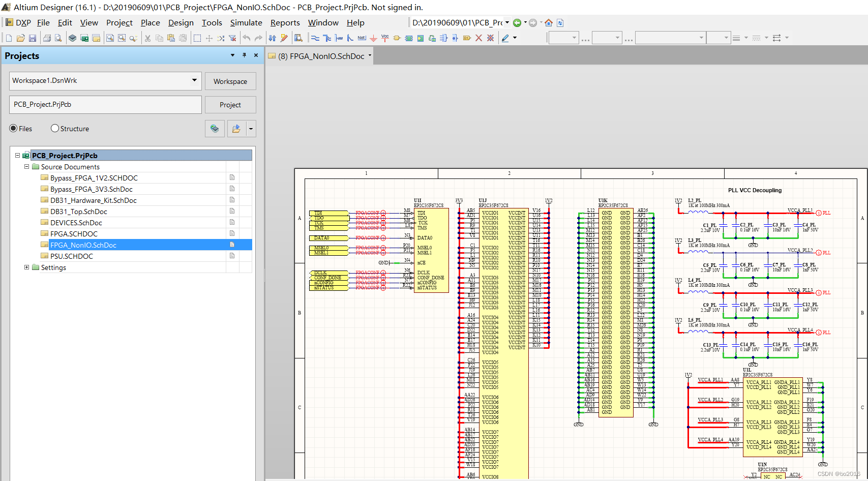Select the Structure view radio button

[55, 129]
